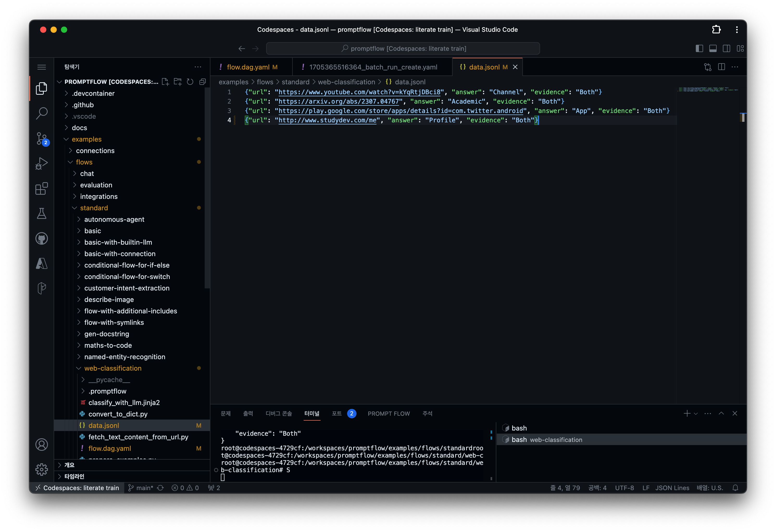
Task: Toggle primary side bar visibility
Action: [x=699, y=49]
